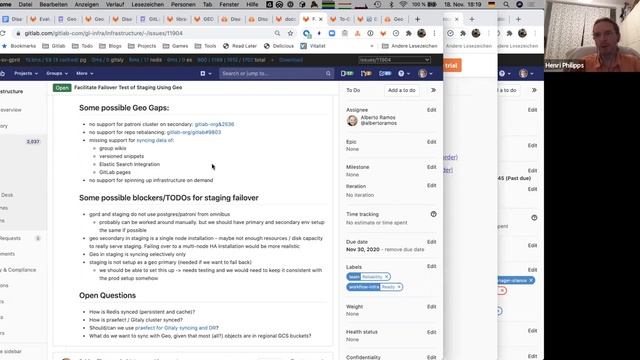Image resolution: width=640 pixels, height=360 pixels.
Task: Edit the Milestone field
Action: (431, 167)
